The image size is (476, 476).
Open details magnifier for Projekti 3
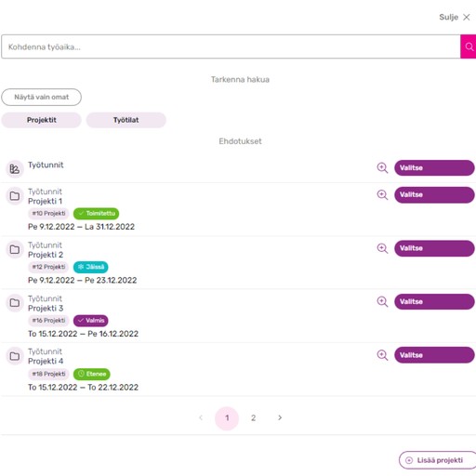[x=382, y=301]
